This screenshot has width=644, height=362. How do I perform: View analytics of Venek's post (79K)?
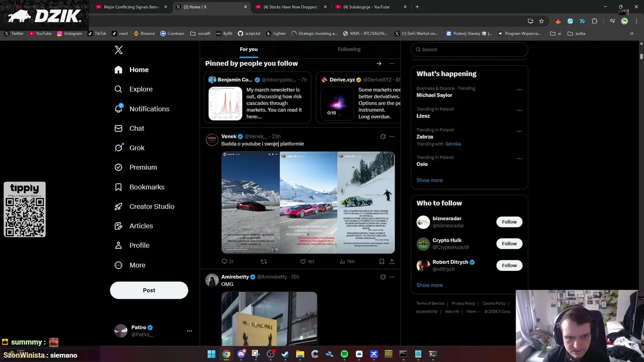point(347,261)
